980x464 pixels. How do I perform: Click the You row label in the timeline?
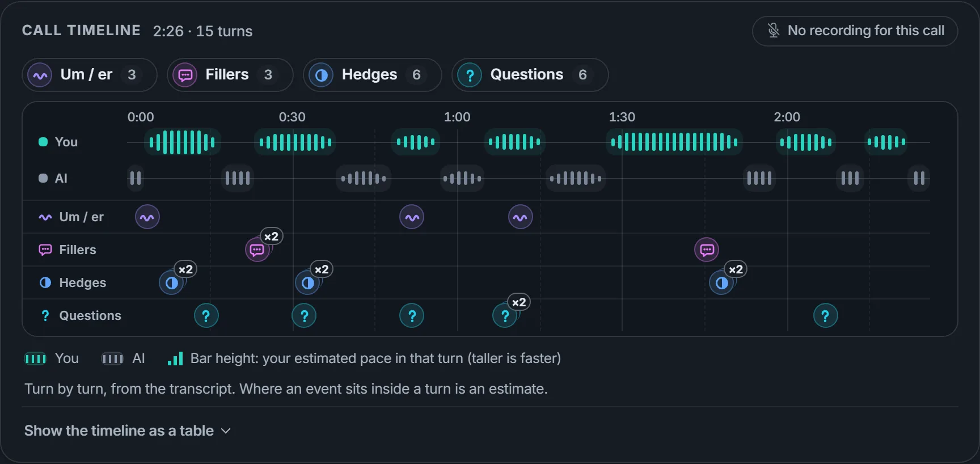pos(58,142)
